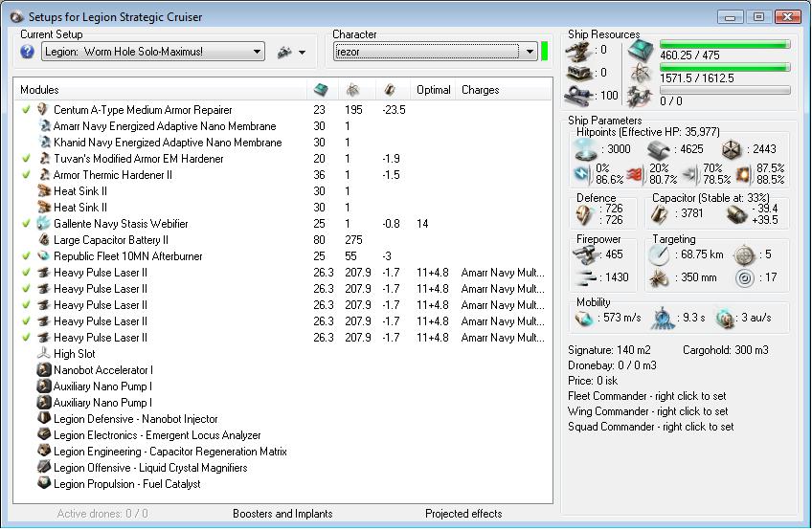
Task: Click the structure hitpoints icon showing 2443
Action: 732,149
